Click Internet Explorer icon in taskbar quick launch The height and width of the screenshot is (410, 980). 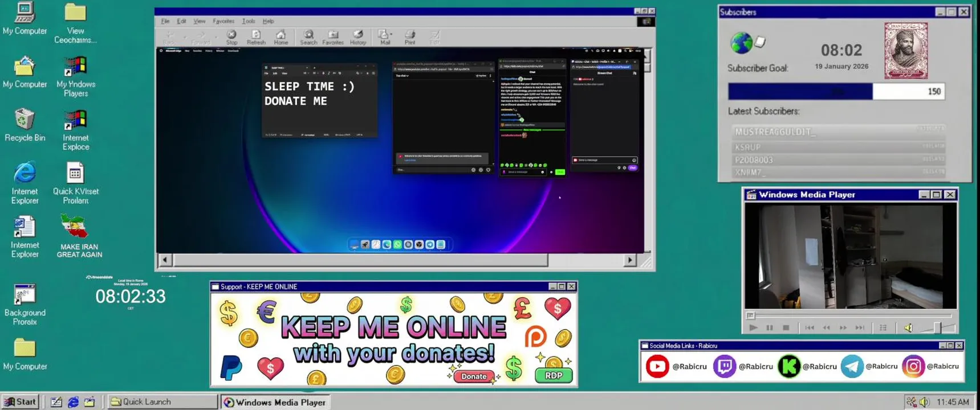73,402
